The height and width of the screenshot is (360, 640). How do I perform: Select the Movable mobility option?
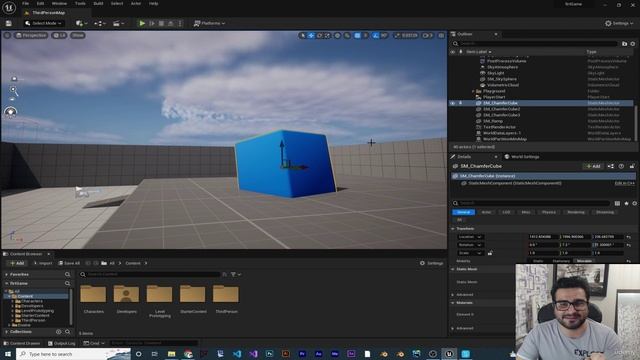coord(584,261)
